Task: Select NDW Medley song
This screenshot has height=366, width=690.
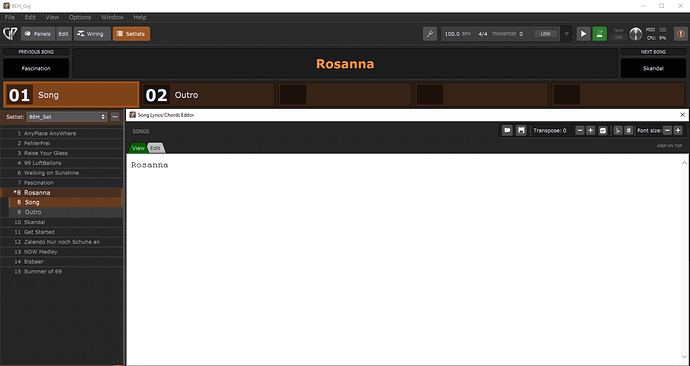Action: point(62,252)
